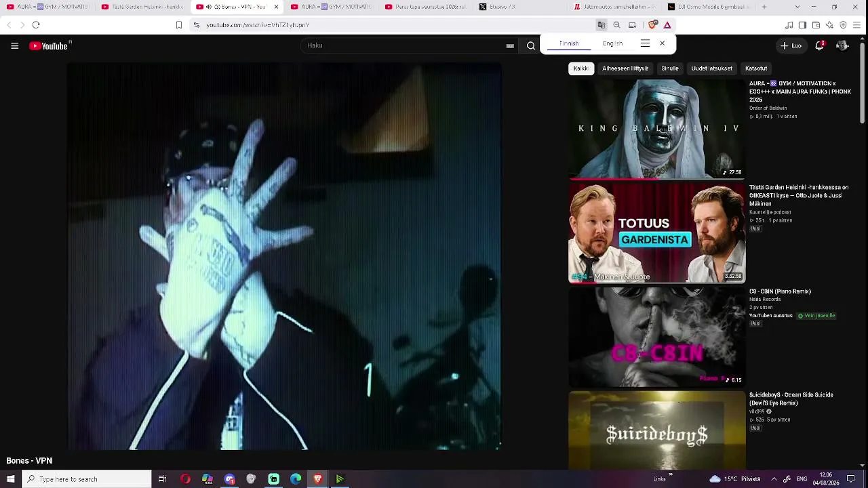Click the Windows taskbar search box
868x488 pixels.
click(x=86, y=479)
